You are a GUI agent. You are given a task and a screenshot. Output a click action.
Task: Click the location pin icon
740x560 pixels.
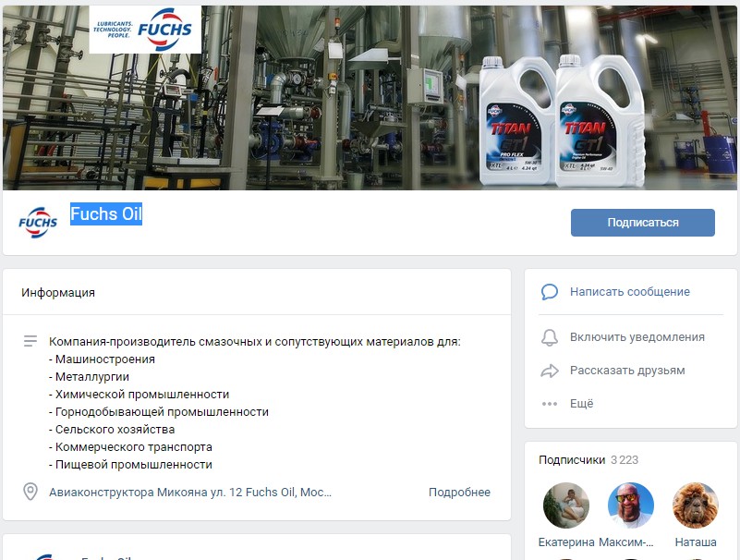(x=30, y=492)
